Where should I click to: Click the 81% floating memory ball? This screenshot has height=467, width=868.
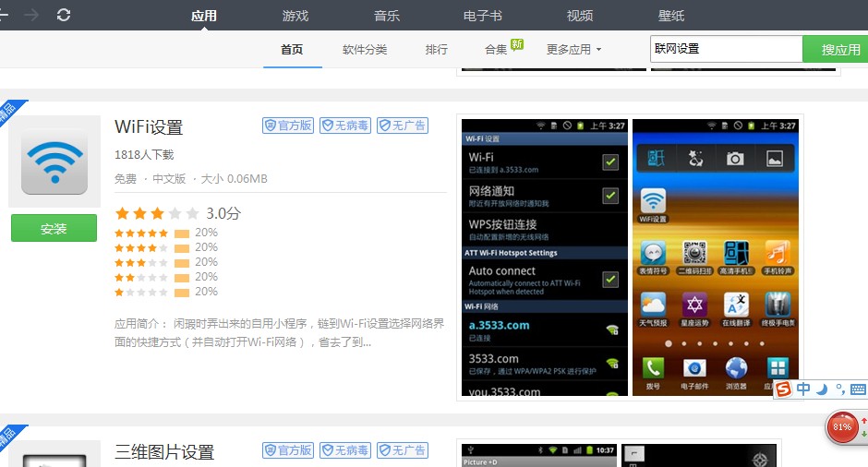tap(842, 427)
